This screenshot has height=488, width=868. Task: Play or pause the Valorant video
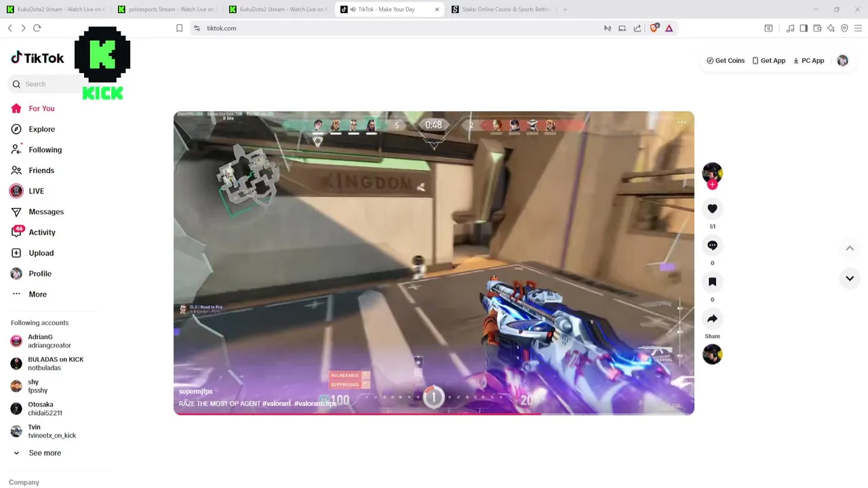(x=434, y=263)
